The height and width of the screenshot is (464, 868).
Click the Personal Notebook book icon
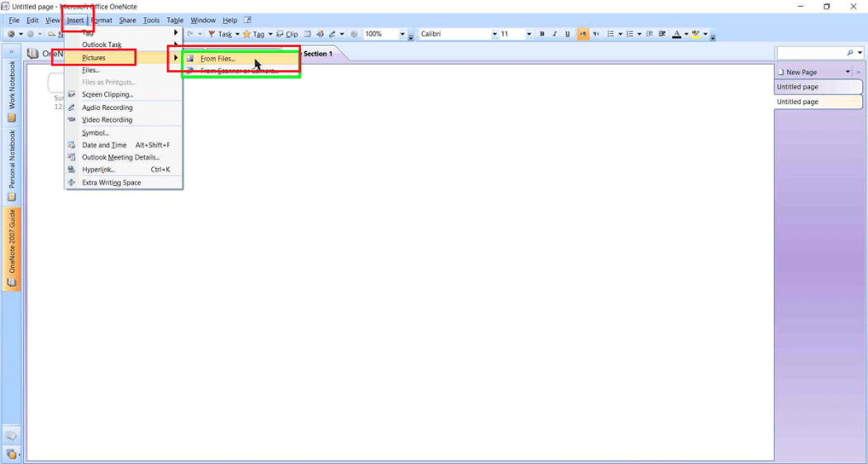point(12,197)
